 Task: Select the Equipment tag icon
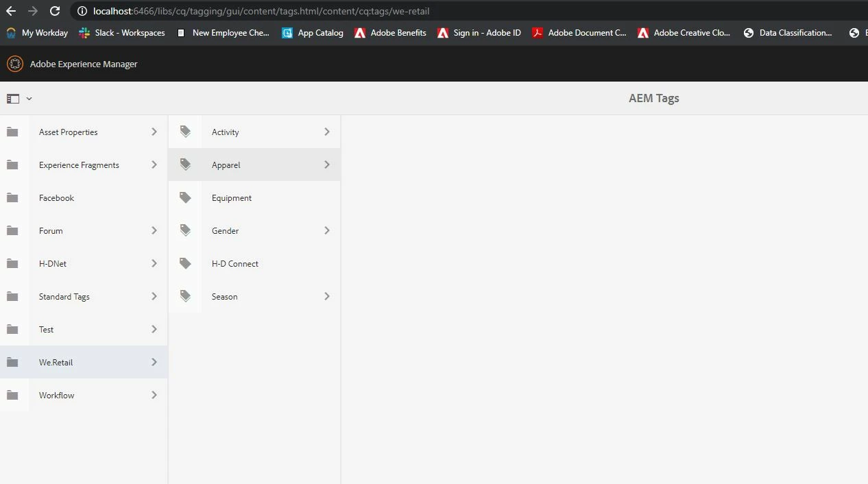[x=185, y=197]
